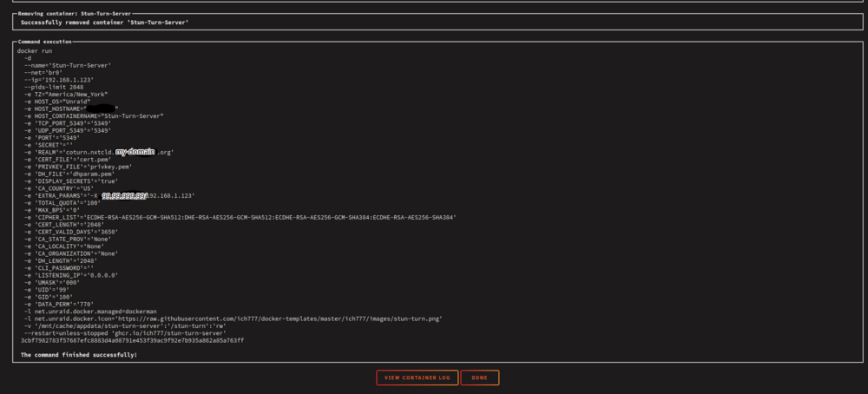Click the 'LISTENING_IP'='0.0.0.0' line
Viewport: 868px width, 394px height.
click(x=71, y=274)
